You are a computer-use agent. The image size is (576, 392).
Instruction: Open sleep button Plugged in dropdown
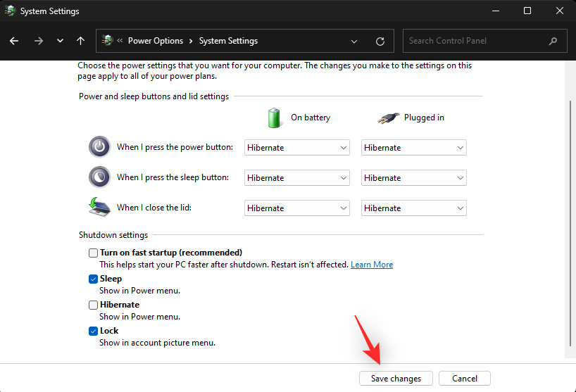(413, 178)
